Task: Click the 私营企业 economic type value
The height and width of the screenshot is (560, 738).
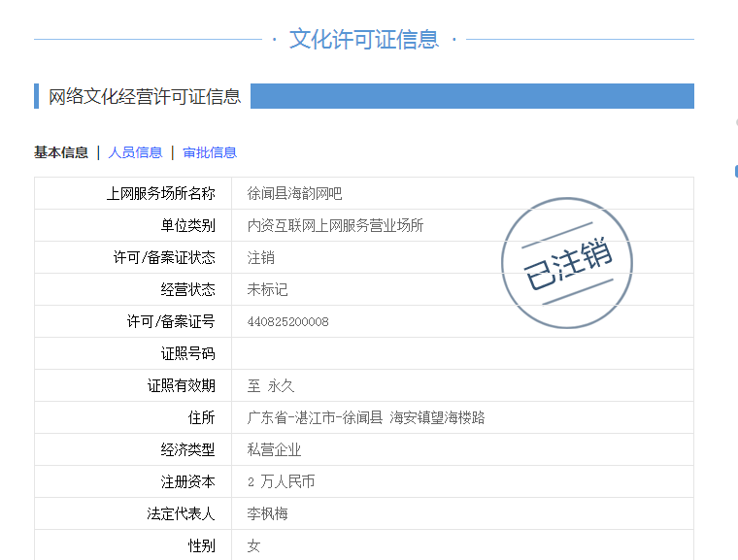Action: pyautogui.click(x=275, y=450)
